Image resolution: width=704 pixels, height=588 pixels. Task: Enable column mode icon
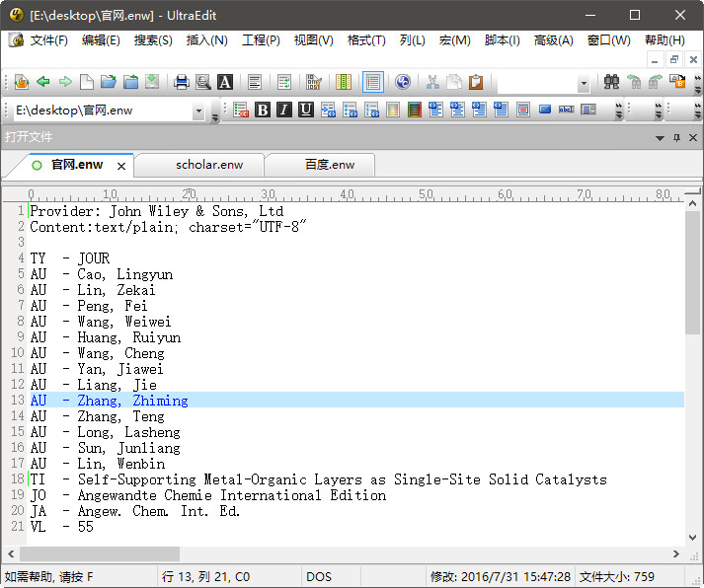[343, 82]
